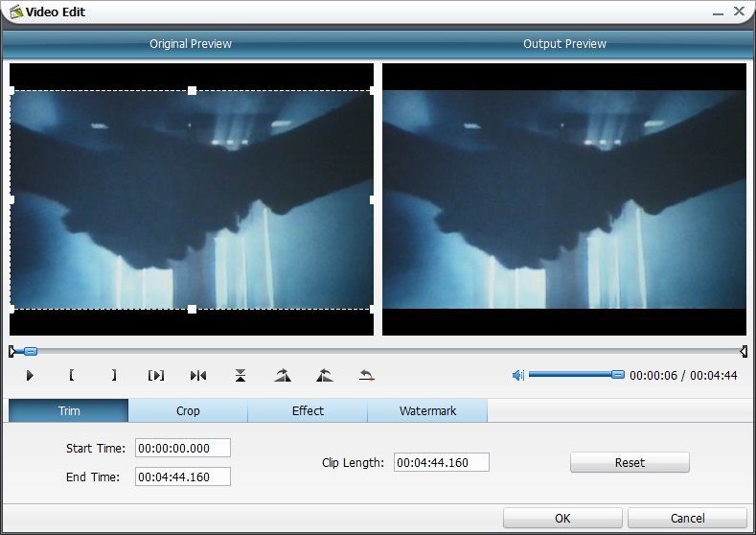The image size is (756, 535).
Task: Click the Original Preview header label
Action: tap(191, 43)
